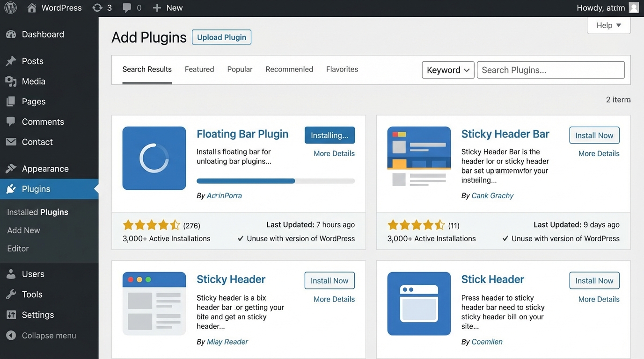Install the Sticky Header Bar plugin
The height and width of the screenshot is (359, 644).
[594, 135]
